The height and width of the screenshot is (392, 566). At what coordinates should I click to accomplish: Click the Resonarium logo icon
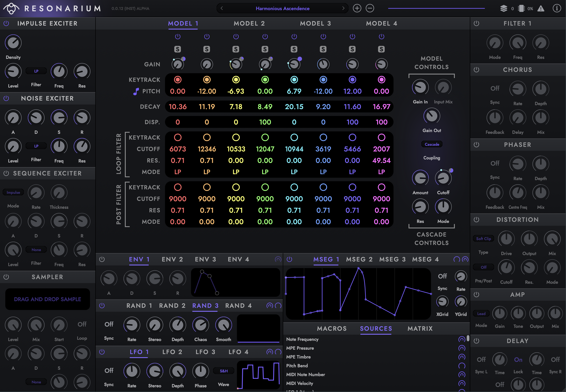11,8
